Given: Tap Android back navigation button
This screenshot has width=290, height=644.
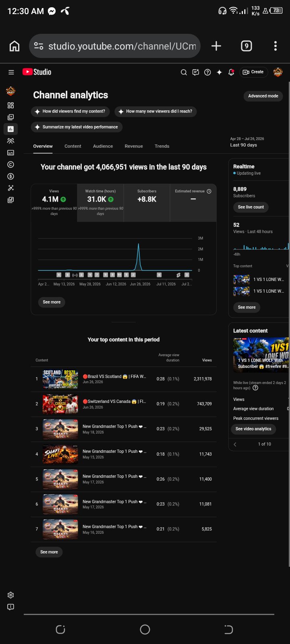Looking at the screenshot, I should [228, 630].
